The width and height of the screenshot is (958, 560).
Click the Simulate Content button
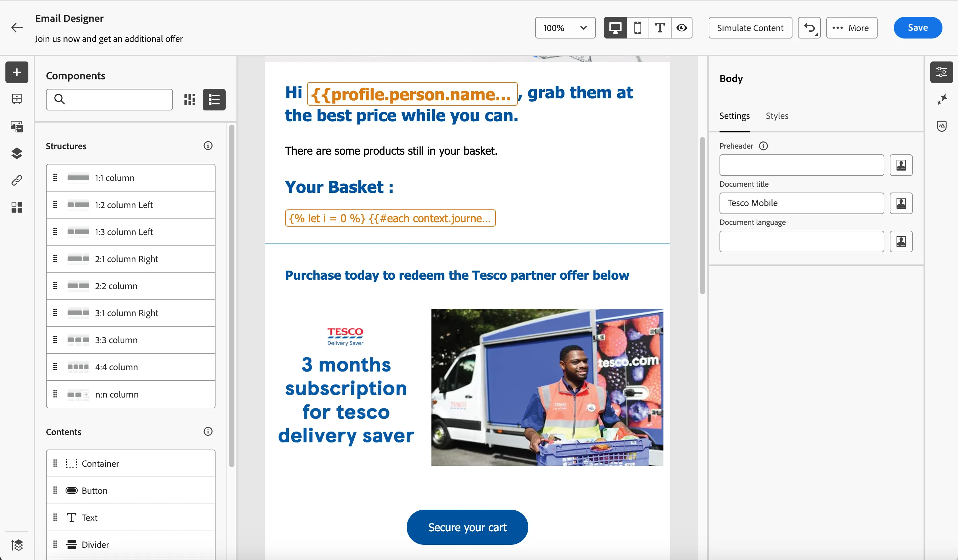(x=750, y=28)
